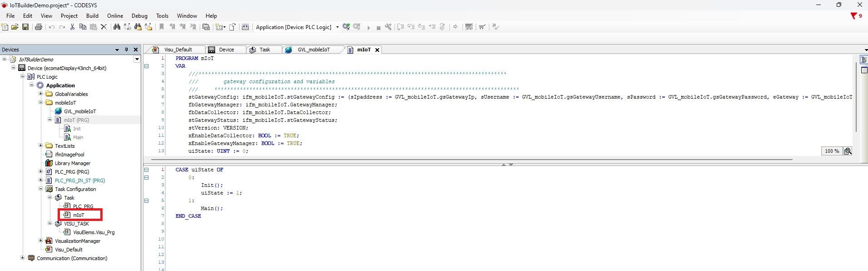Open Find with the first binoculars icon
Viewport: 868px width, 271px height.
[117, 27]
